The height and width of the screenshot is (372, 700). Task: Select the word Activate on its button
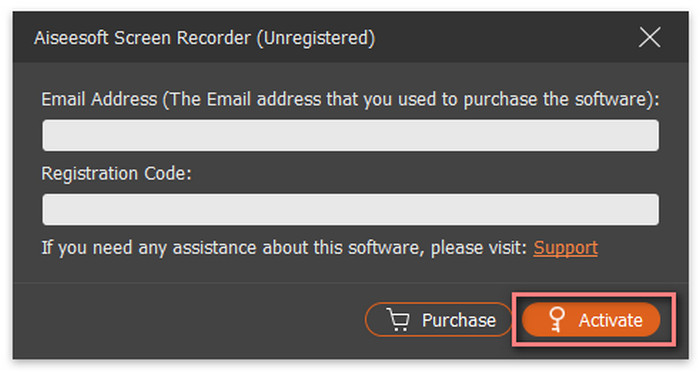[x=611, y=320]
